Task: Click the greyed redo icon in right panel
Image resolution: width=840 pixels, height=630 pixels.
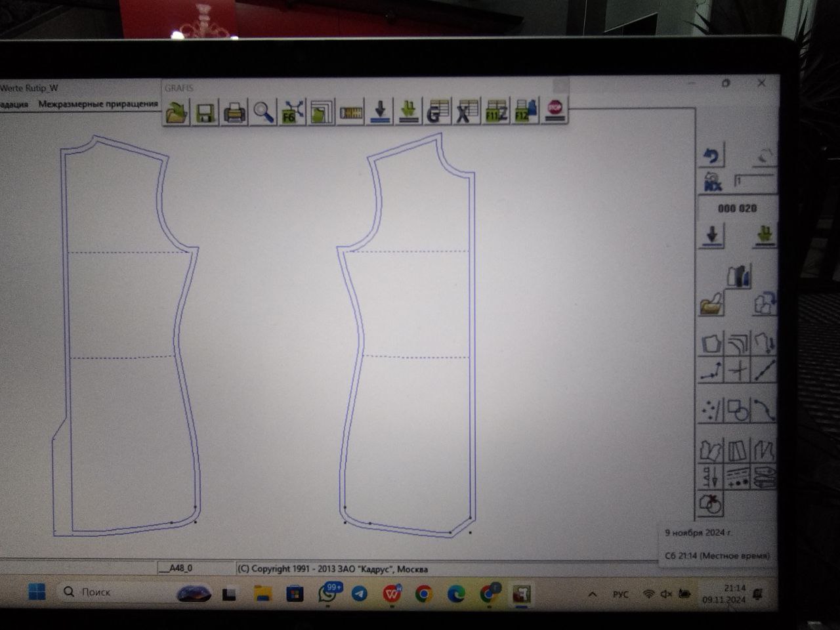Action: coord(764,156)
